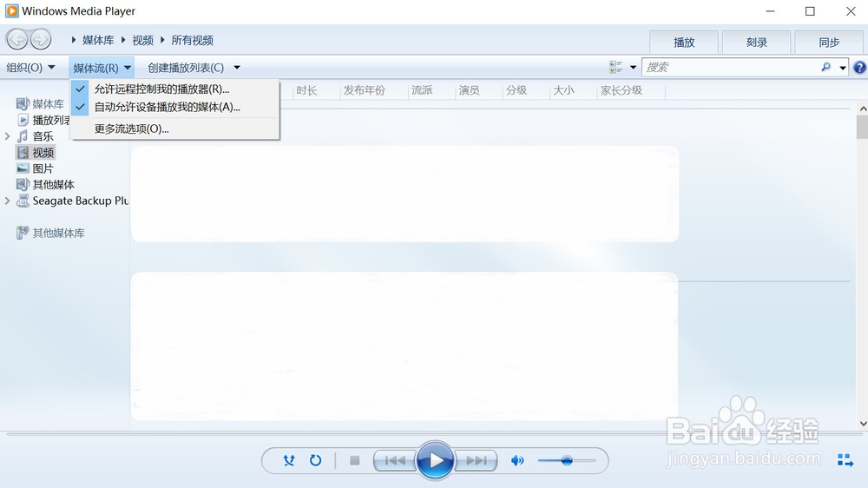
Task: Click the Forward navigation arrow
Action: click(x=41, y=39)
